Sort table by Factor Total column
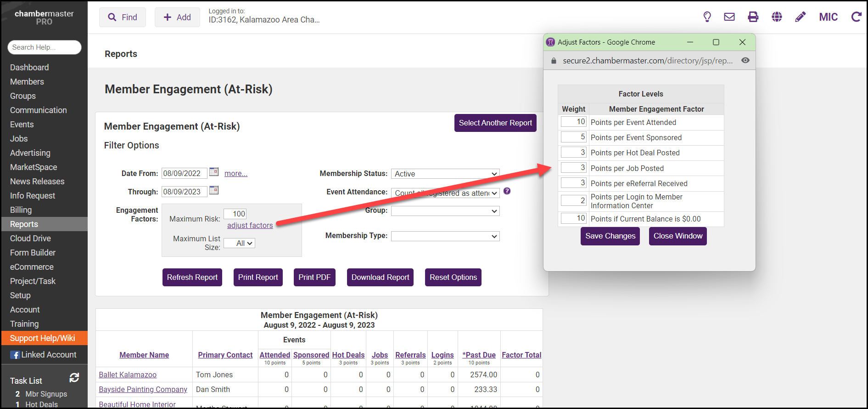This screenshot has width=868, height=409. [x=521, y=355]
